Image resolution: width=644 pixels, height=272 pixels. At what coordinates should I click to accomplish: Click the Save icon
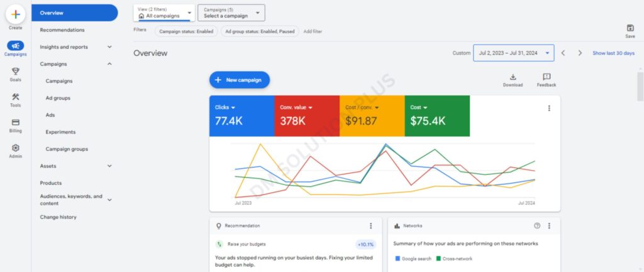point(630,28)
